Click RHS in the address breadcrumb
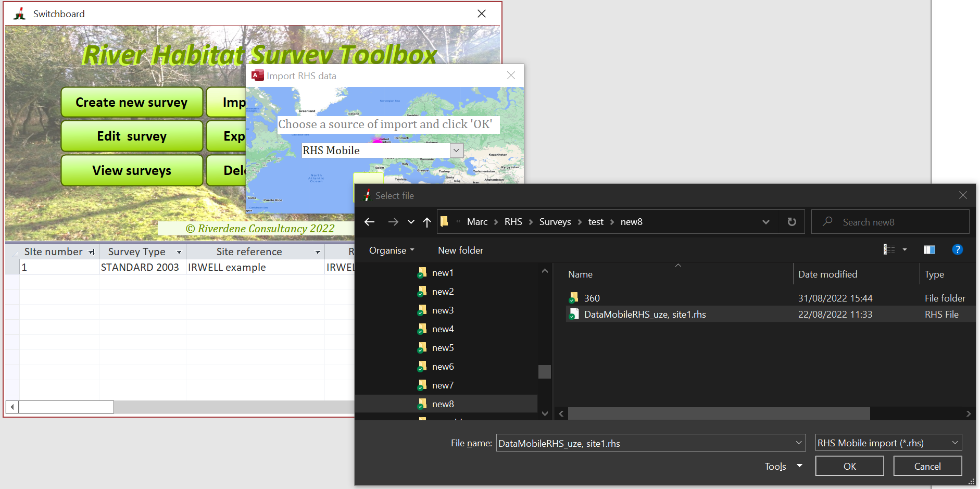Screen dimensions: 980x489 513,222
